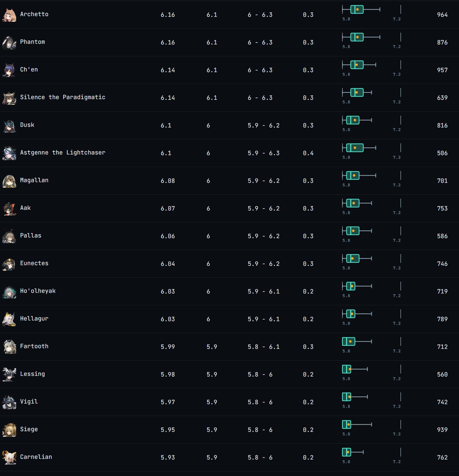Image resolution: width=459 pixels, height=476 pixels.
Task: Click the Phantom operator name
Action: coord(33,42)
